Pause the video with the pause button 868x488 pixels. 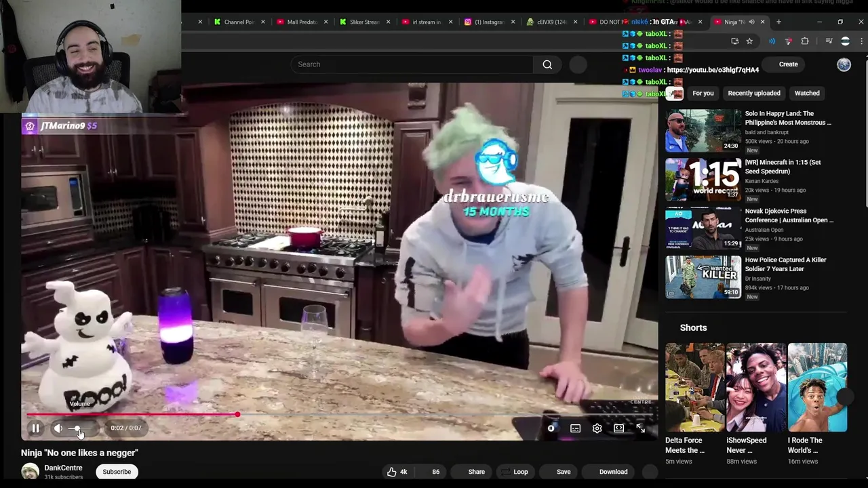(x=35, y=428)
